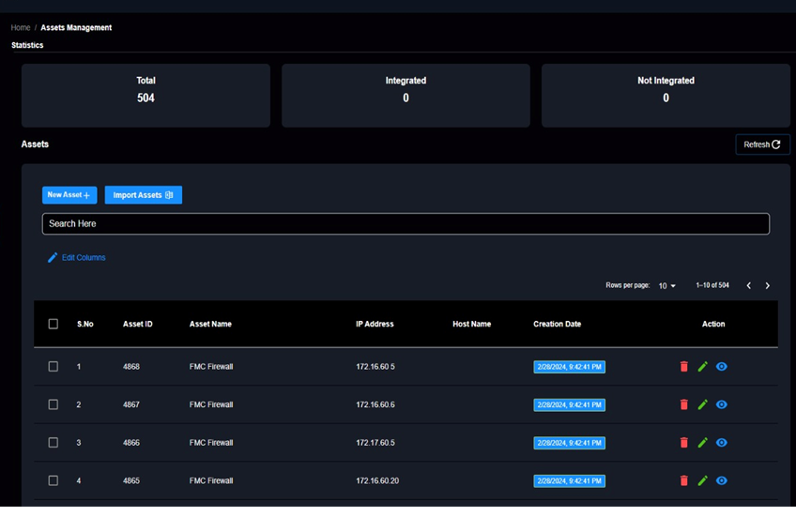View asset 4865 using the eye icon
The image size is (796, 532).
(x=721, y=480)
